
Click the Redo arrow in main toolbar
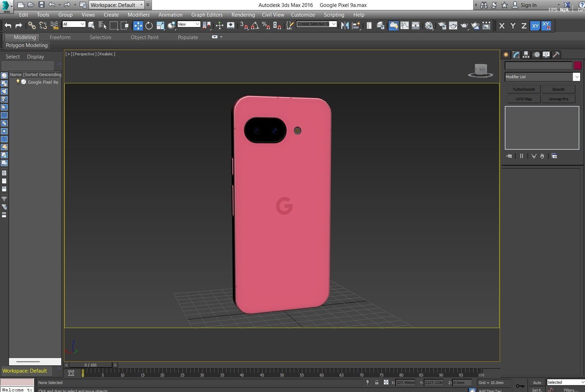click(19, 25)
